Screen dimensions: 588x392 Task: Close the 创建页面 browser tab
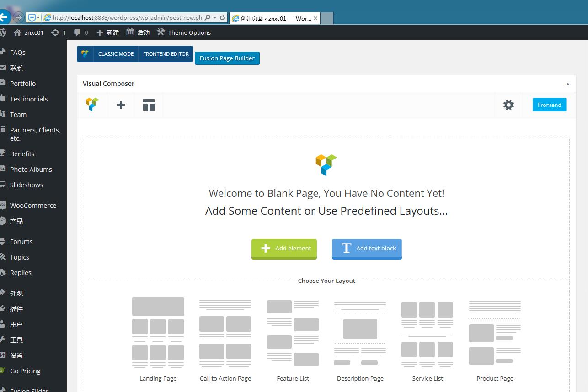(x=315, y=18)
